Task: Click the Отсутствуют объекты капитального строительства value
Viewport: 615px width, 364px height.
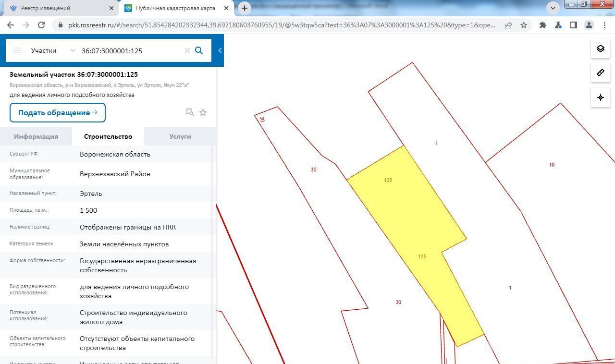Action: (137, 343)
